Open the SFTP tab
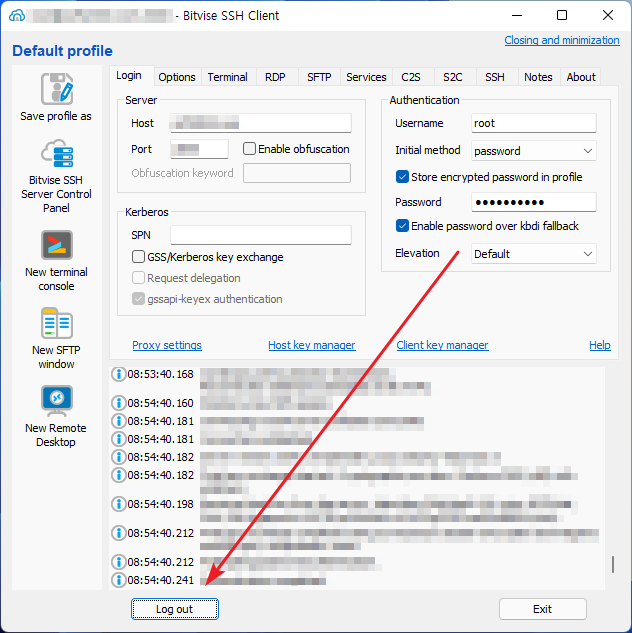Image resolution: width=632 pixels, height=633 pixels. click(319, 77)
